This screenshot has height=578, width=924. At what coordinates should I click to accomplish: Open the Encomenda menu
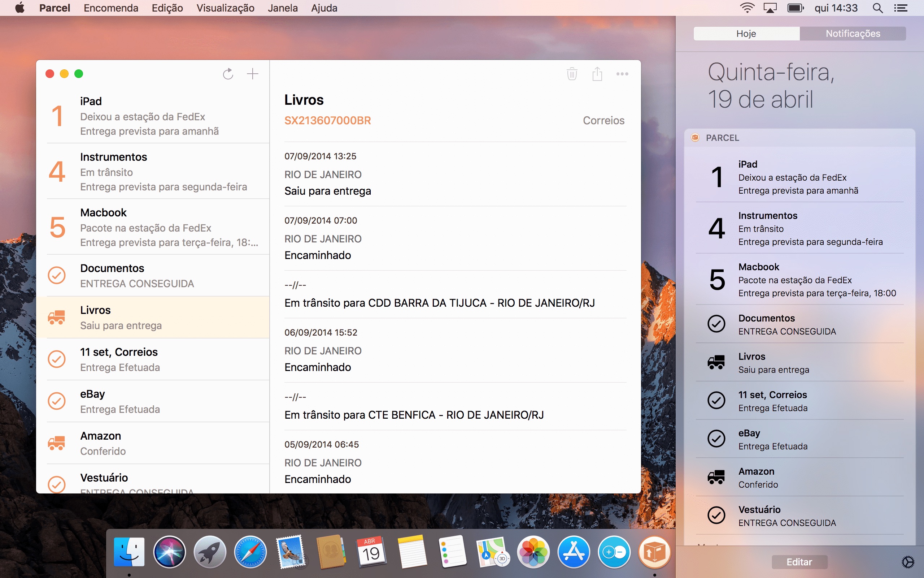coord(111,8)
